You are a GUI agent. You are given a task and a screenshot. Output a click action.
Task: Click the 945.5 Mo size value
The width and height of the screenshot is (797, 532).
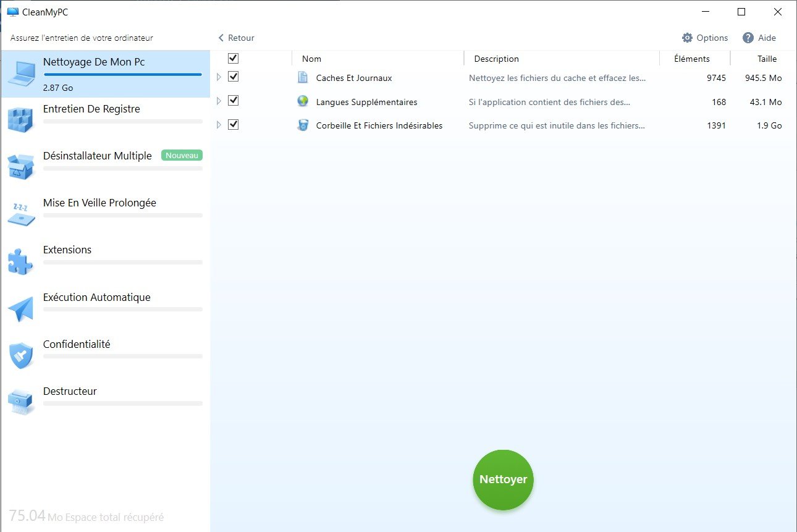tap(763, 78)
